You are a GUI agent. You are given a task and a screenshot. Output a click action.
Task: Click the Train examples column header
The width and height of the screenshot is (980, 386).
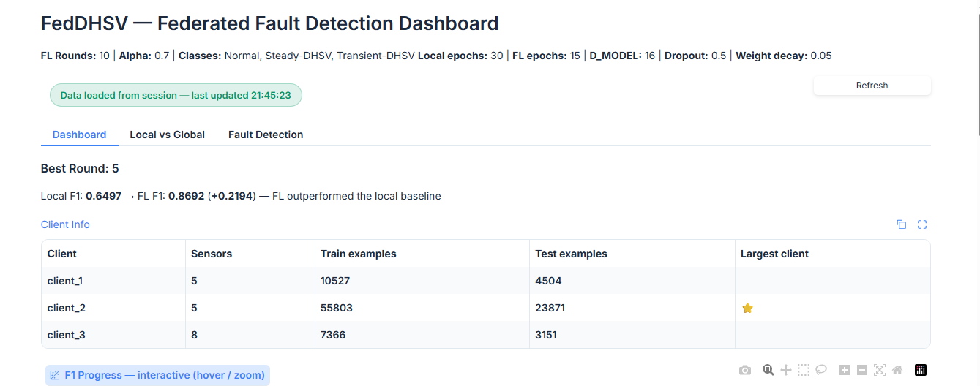422,254
